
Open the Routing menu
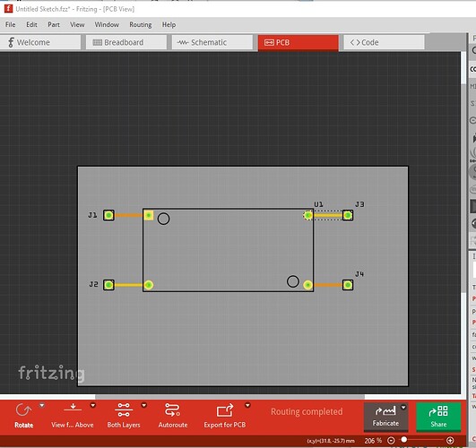click(x=140, y=24)
